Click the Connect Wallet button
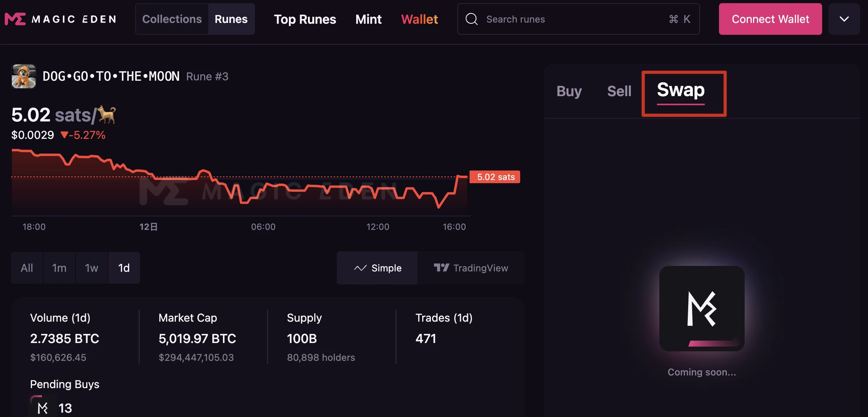This screenshot has width=868, height=417. coord(770,19)
